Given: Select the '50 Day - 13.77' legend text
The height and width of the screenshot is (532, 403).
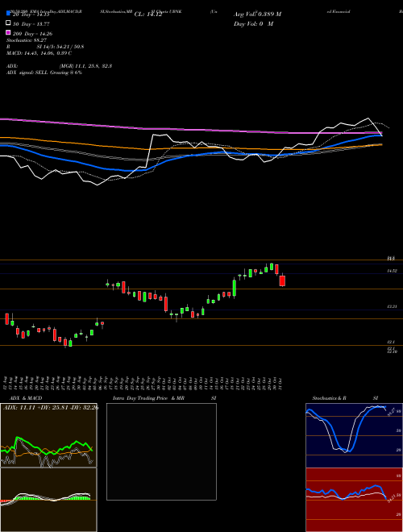Looking at the screenshot, I should 31,24.
